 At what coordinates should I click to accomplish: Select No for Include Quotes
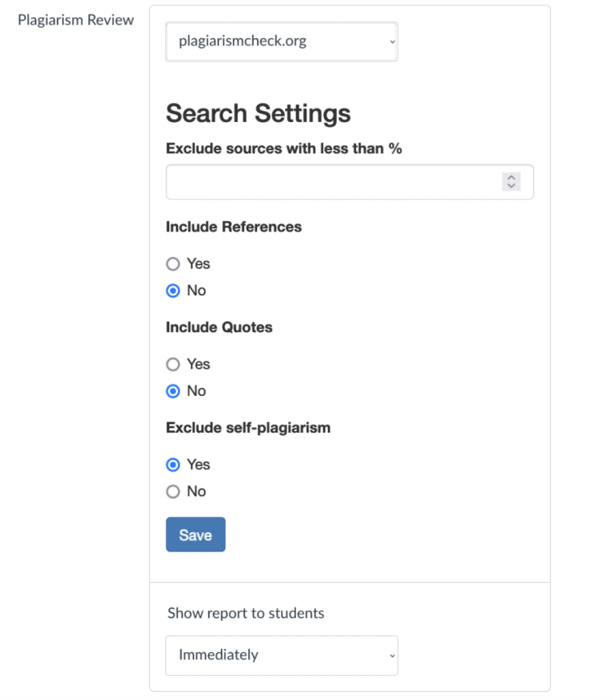(172, 391)
